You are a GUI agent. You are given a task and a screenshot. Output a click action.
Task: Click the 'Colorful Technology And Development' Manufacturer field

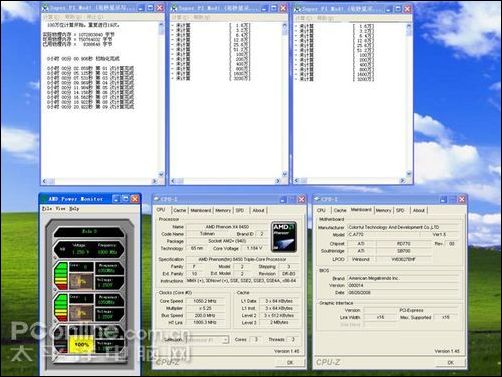coord(404,227)
